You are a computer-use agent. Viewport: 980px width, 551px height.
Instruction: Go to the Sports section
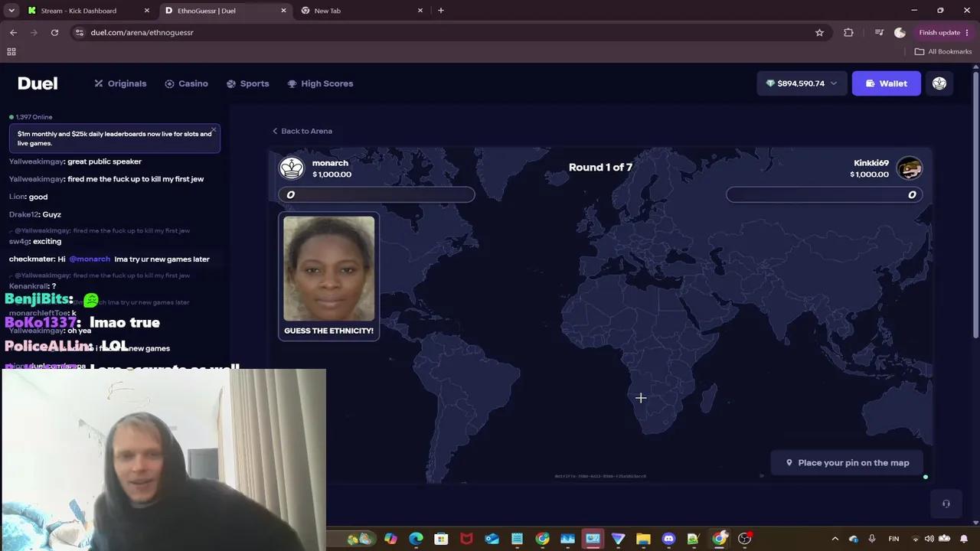click(x=247, y=83)
